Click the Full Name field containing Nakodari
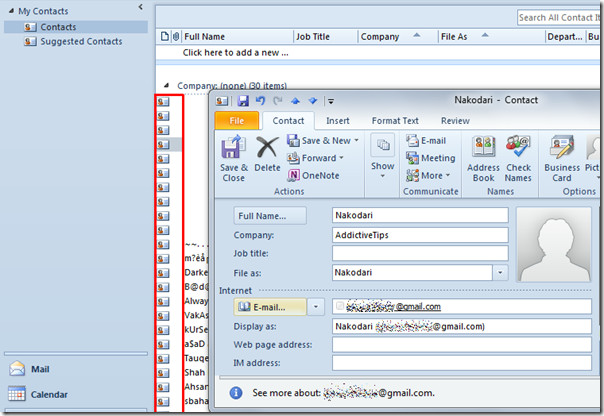604x416 pixels. click(x=420, y=215)
